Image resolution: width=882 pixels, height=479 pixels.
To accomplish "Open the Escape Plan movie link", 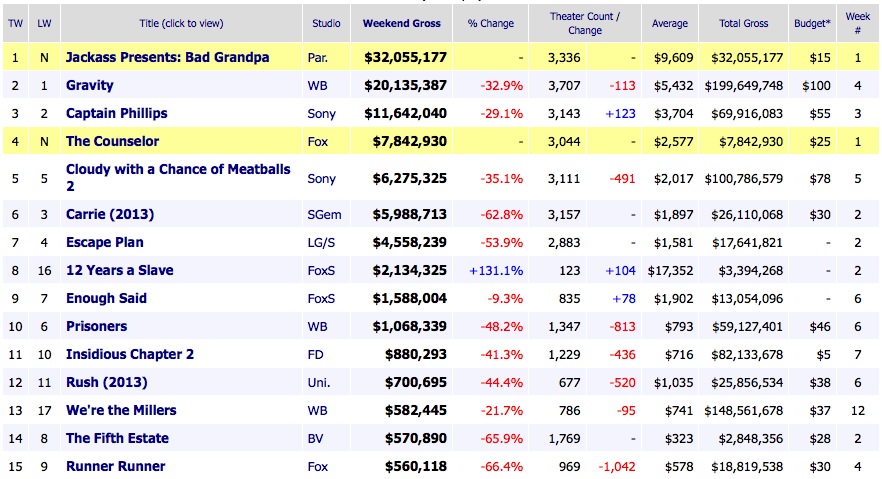I will tap(105, 242).
